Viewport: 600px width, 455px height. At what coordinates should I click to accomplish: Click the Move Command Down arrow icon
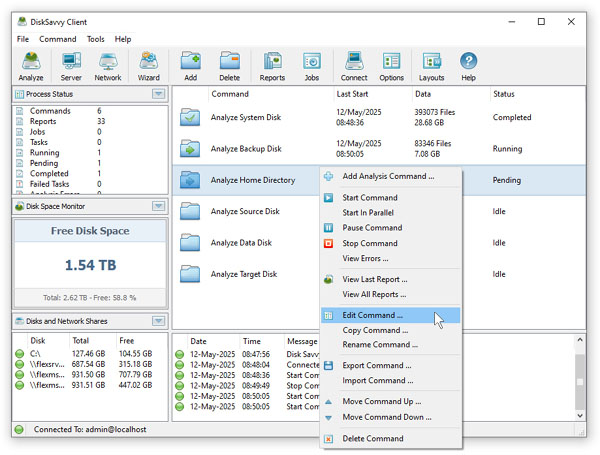(x=328, y=417)
